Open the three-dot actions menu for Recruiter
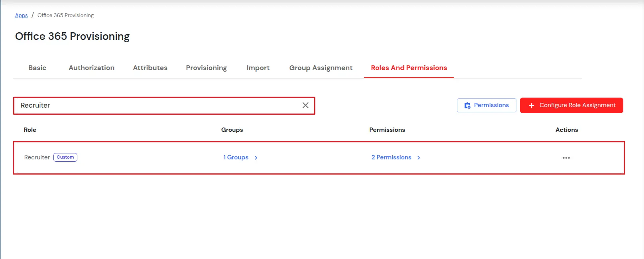 (566, 158)
